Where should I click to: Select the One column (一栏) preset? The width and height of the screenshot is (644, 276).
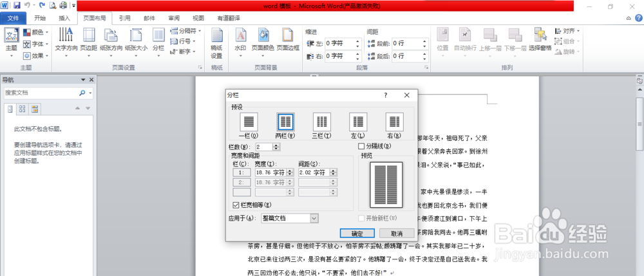249,125
